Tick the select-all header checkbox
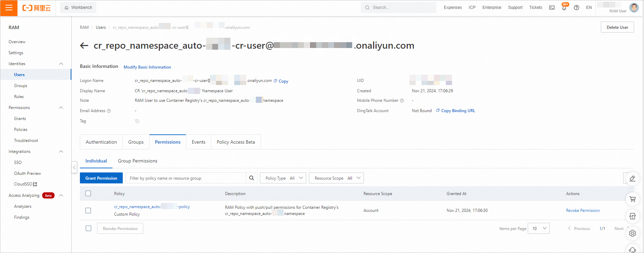Screen dimensions: 644x253 click(x=88, y=193)
